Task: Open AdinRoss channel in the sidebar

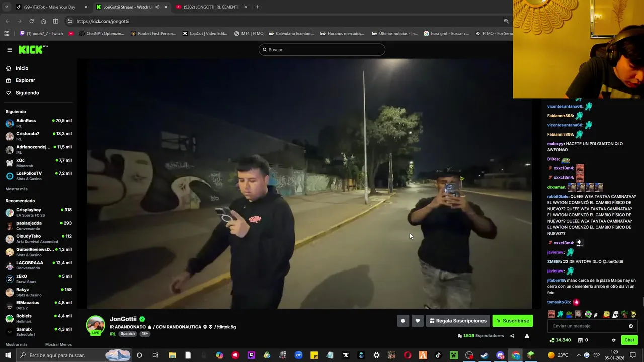Action: click(38, 123)
